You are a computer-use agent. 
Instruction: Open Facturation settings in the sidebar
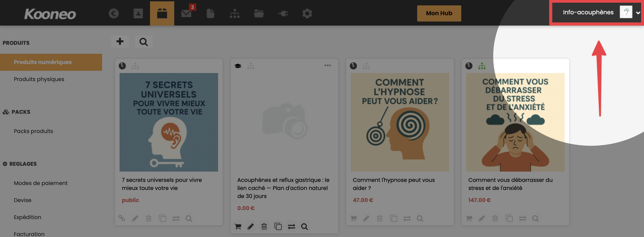29,234
